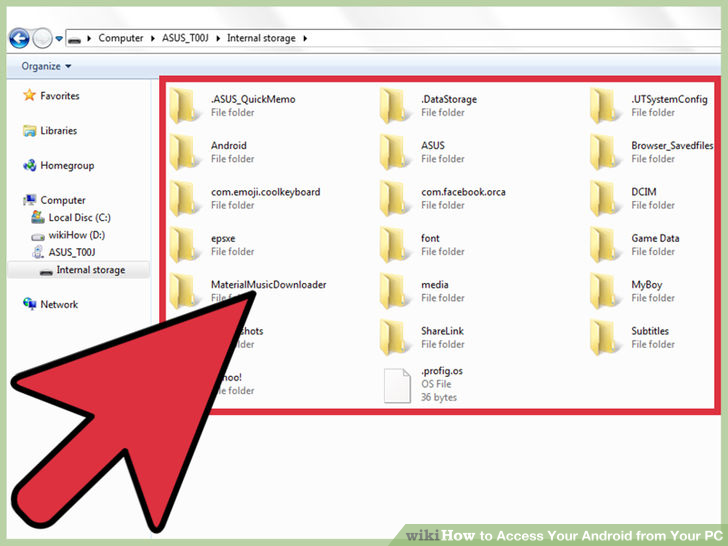Click the Favorites star icon
728x546 pixels.
(29, 95)
